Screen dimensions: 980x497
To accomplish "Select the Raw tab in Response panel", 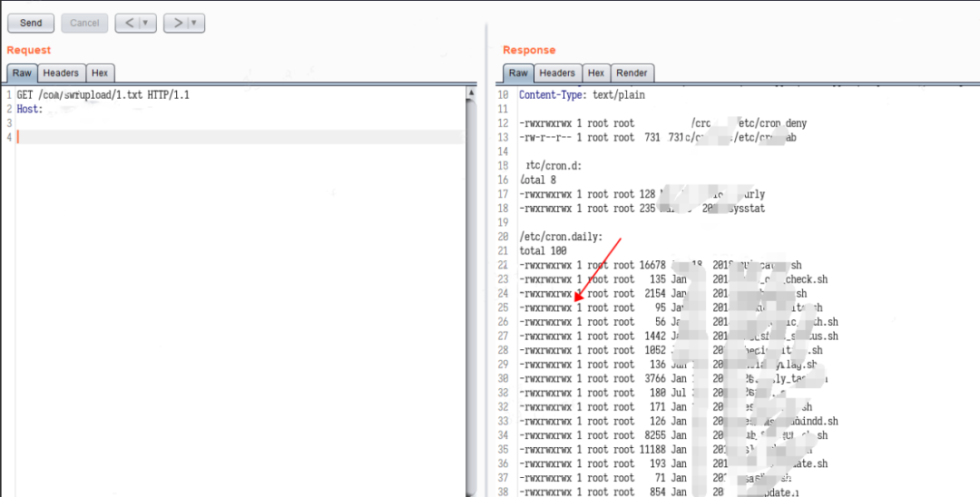I will pyautogui.click(x=518, y=73).
